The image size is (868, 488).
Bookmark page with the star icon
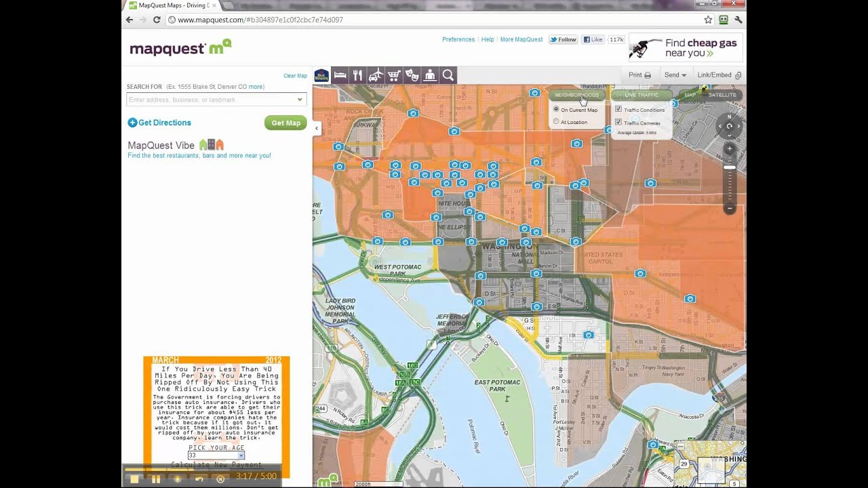(708, 20)
